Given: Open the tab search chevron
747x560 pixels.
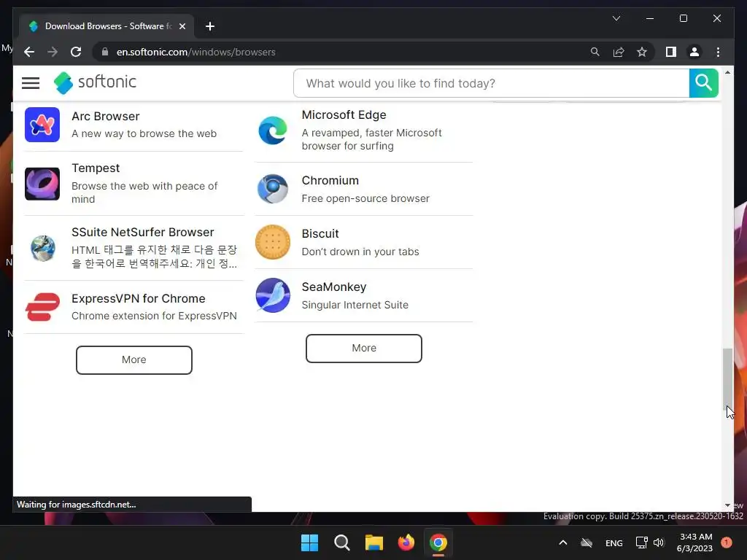Looking at the screenshot, I should (x=616, y=18).
